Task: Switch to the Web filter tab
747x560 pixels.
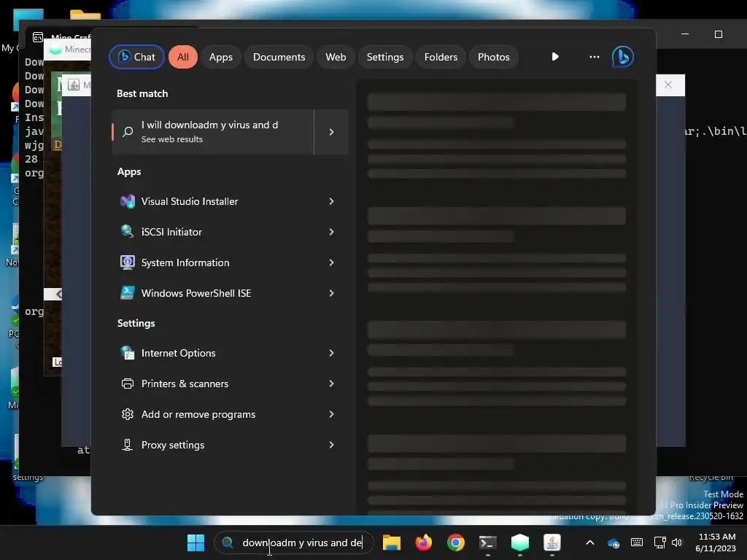Action: click(336, 57)
